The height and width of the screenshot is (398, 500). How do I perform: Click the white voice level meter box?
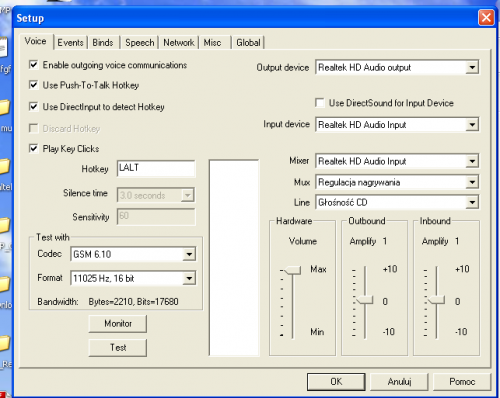pyautogui.click(x=234, y=258)
